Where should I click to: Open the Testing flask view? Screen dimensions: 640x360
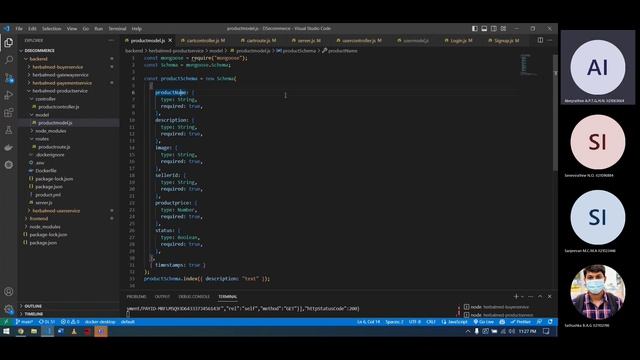9,130
